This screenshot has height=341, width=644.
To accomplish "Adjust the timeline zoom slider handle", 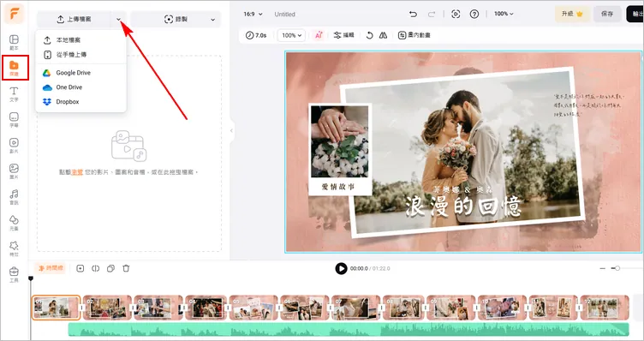I will [x=617, y=268].
